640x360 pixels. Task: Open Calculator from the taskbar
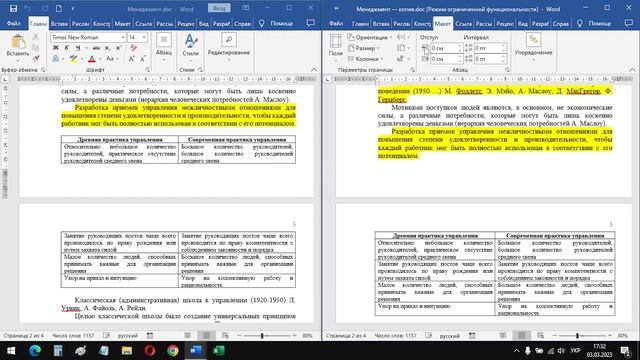[x=58, y=351]
